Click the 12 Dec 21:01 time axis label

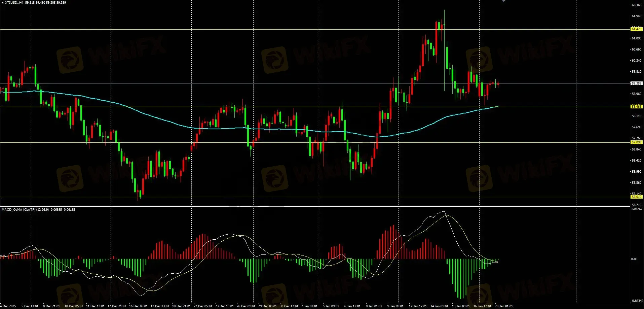[117, 306]
